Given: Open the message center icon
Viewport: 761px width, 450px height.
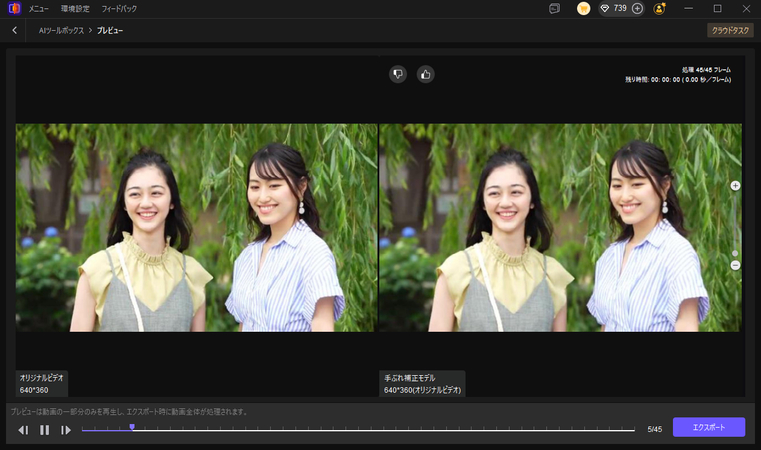Looking at the screenshot, I should [554, 8].
